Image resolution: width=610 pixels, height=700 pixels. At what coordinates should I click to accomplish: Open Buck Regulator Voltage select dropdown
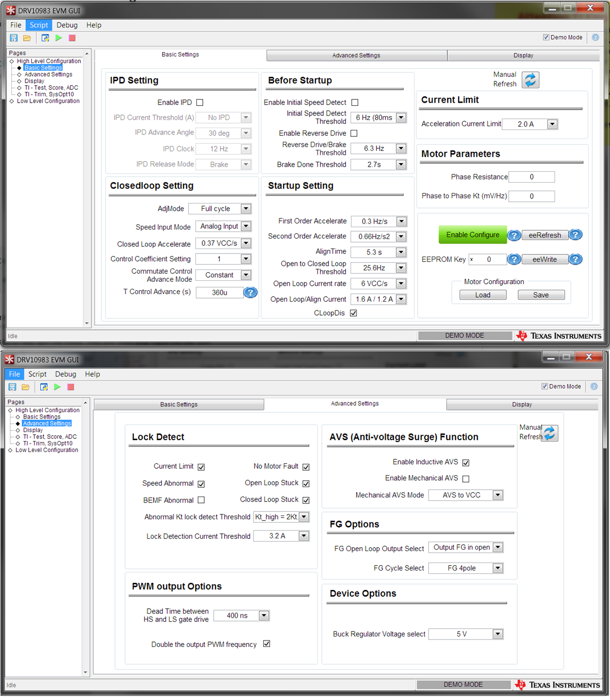[498, 634]
